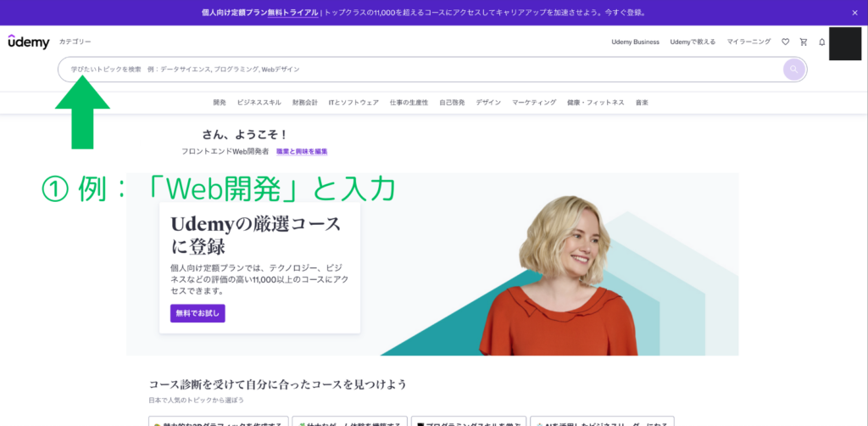
Task: Open the wishlist heart icon
Action: (x=785, y=42)
